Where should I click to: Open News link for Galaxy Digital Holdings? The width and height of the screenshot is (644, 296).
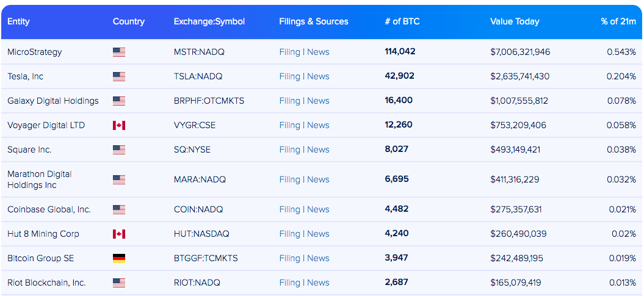click(318, 101)
